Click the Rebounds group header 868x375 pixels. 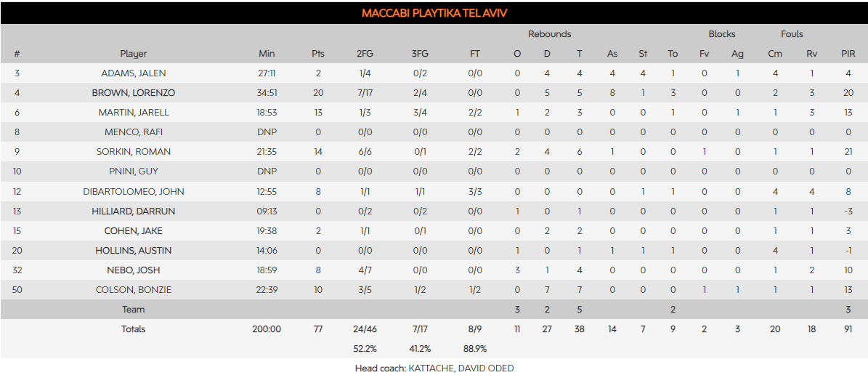[x=549, y=34]
